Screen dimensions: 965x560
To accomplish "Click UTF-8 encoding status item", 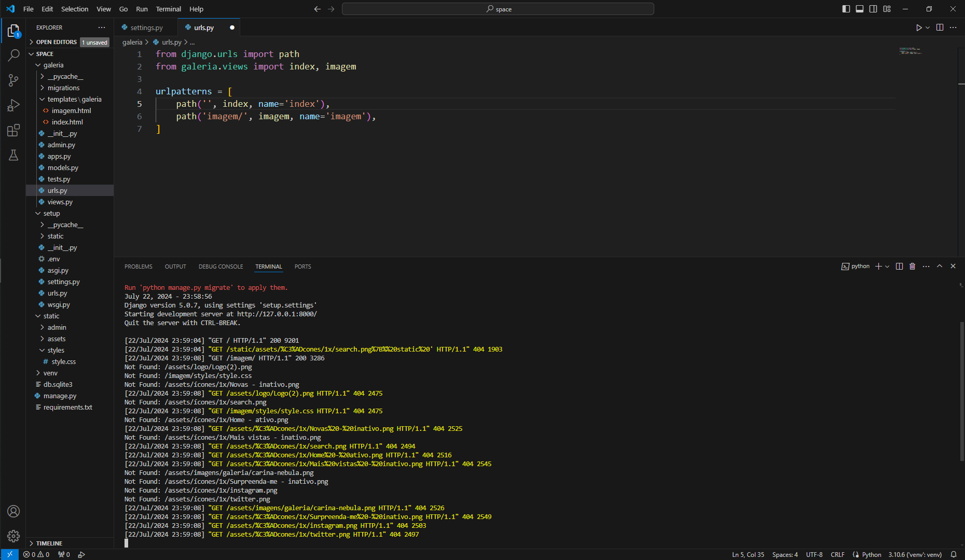I will (815, 554).
